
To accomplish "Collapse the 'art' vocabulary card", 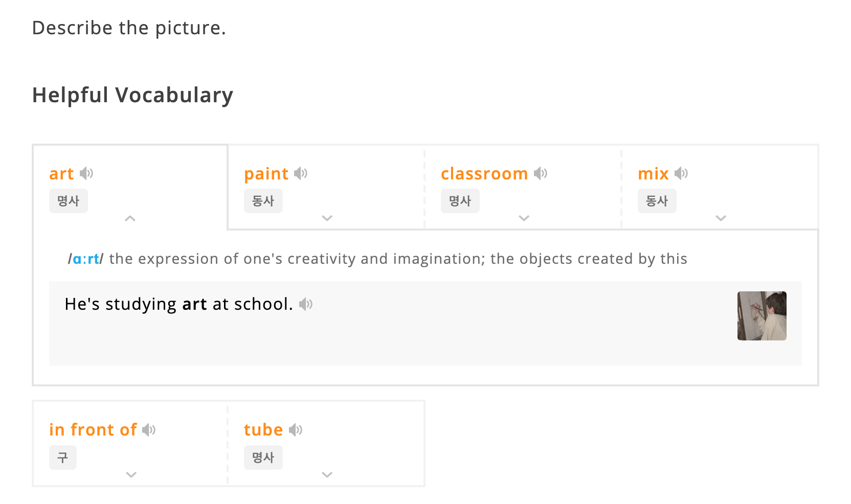I will tap(130, 218).
